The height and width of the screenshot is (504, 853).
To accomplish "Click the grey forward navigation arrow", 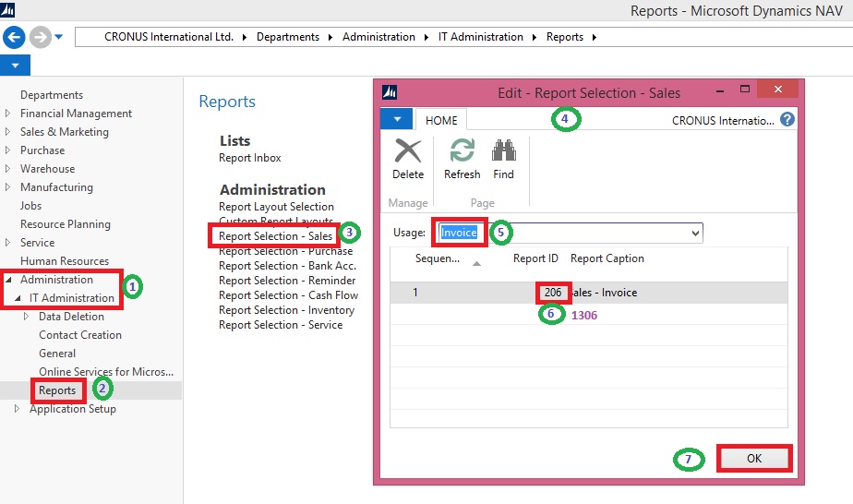I will [x=40, y=38].
